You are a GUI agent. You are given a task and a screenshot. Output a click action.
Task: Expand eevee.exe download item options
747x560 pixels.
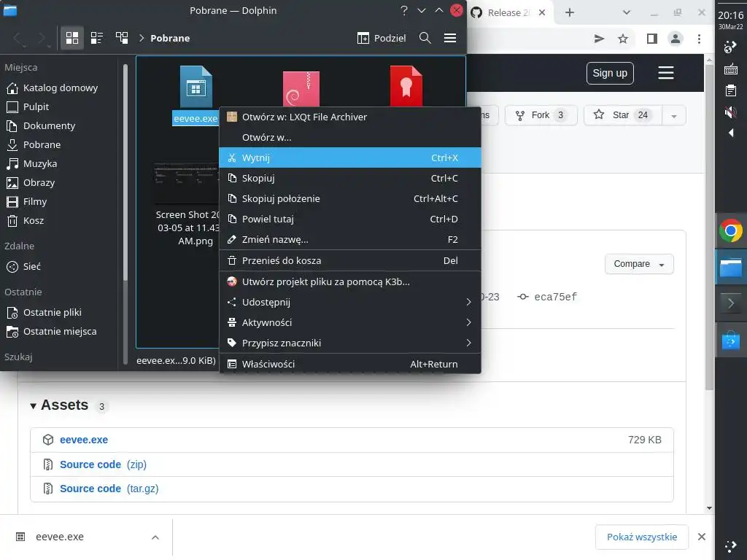155,537
